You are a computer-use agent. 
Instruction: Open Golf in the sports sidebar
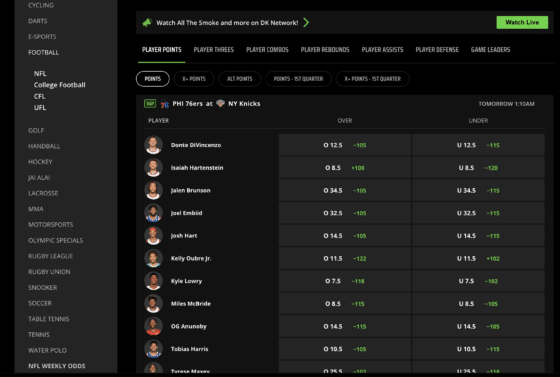point(36,130)
